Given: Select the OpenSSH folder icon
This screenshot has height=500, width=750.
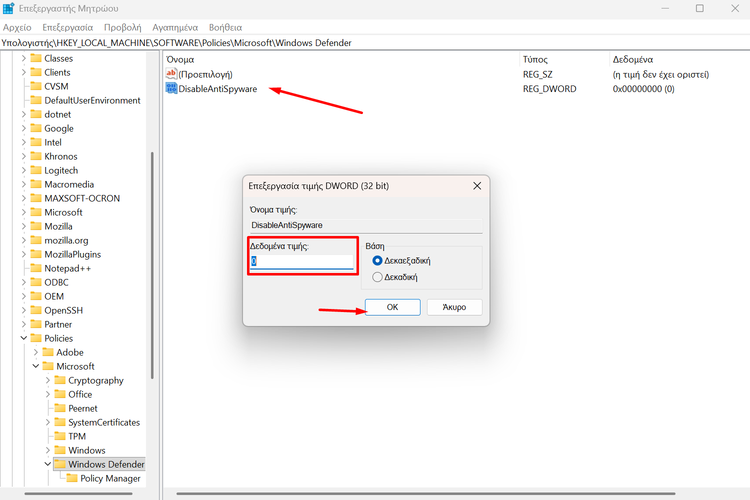Looking at the screenshot, I should tap(35, 310).
